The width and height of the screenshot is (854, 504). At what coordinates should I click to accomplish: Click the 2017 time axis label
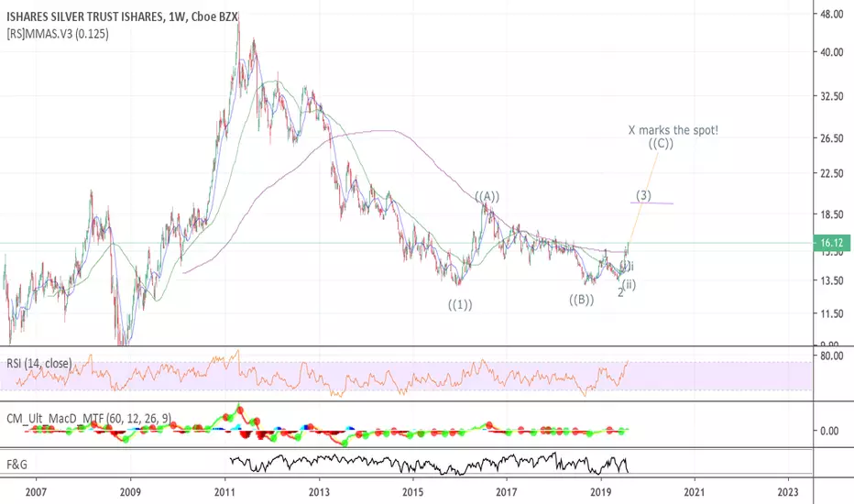pos(507,493)
